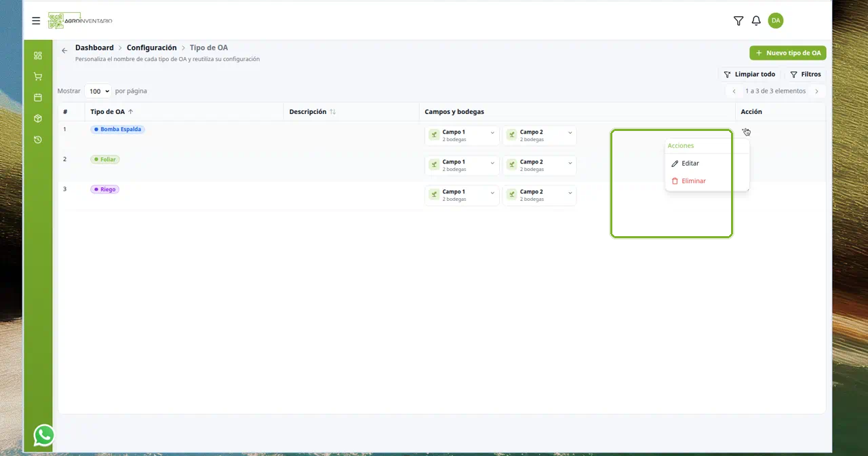
Task: Open the WhatsApp chat icon
Action: point(44,435)
